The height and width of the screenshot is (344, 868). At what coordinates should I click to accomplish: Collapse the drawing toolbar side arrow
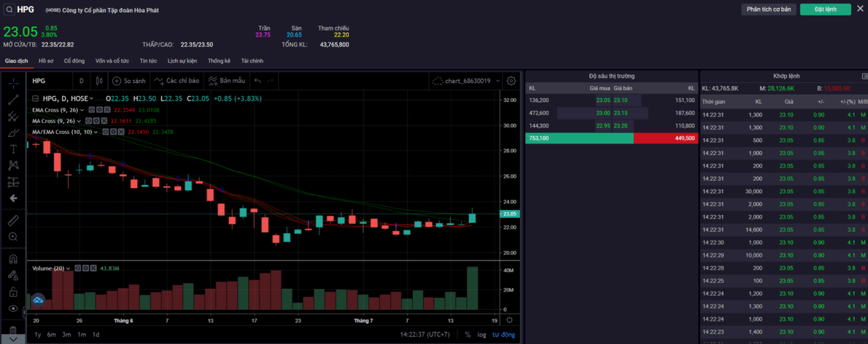coord(24,313)
